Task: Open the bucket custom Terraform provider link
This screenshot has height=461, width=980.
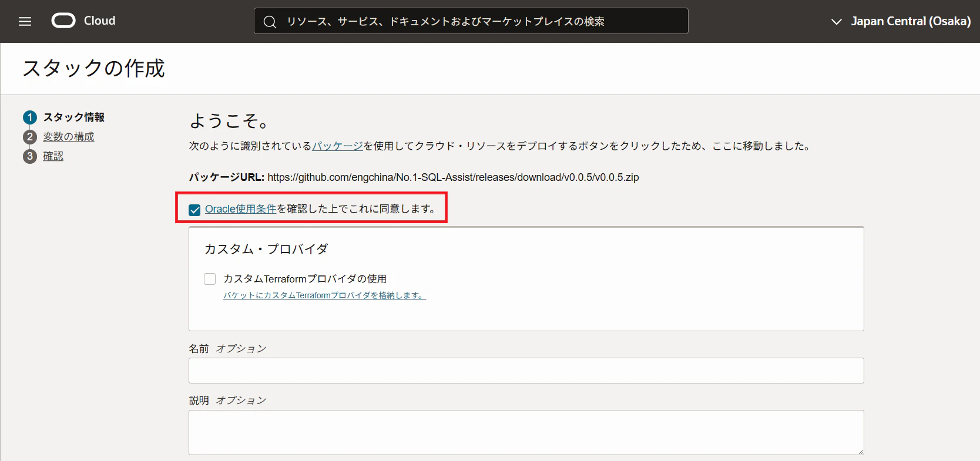Action: click(324, 295)
